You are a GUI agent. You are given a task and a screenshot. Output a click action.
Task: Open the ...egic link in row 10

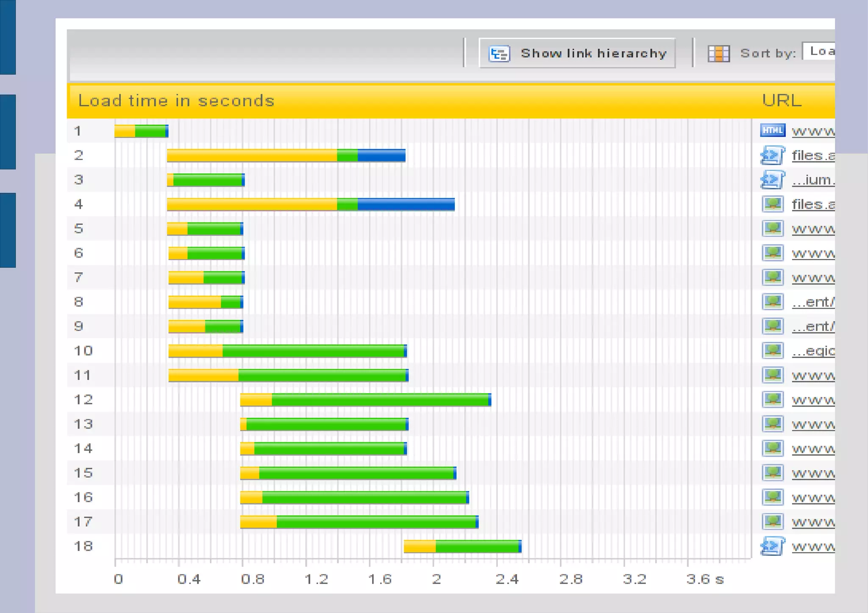(x=813, y=351)
